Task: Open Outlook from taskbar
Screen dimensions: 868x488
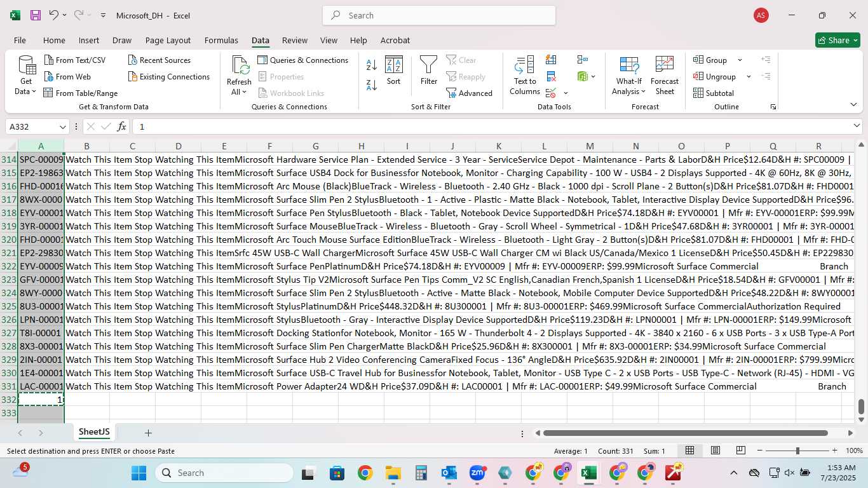Action: pyautogui.click(x=449, y=473)
